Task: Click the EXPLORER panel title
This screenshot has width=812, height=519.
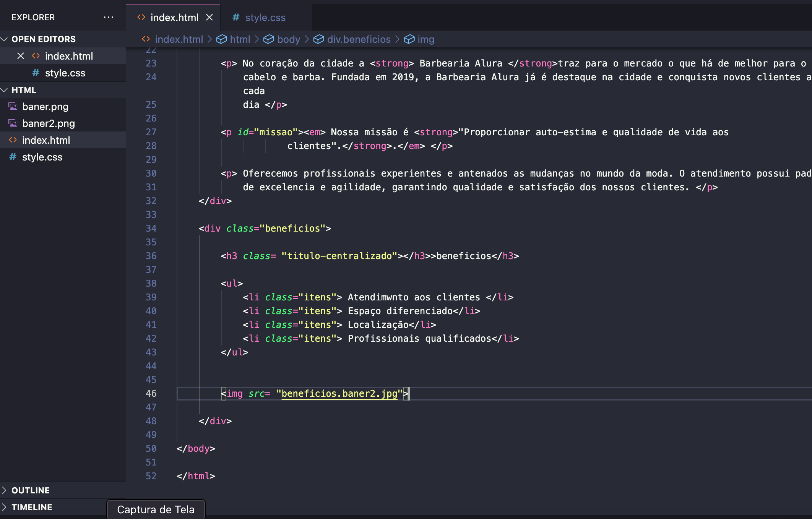Action: pyautogui.click(x=33, y=17)
